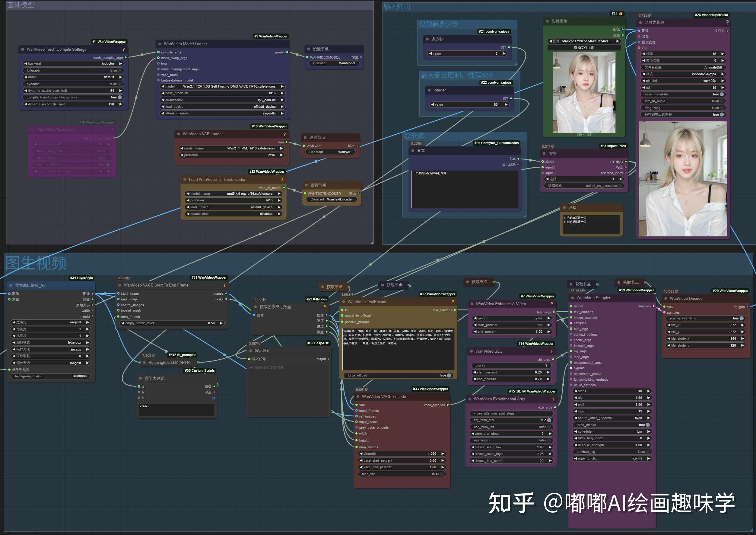Collapse the WanVideo Model Loader node
756x535 pixels.
point(160,43)
